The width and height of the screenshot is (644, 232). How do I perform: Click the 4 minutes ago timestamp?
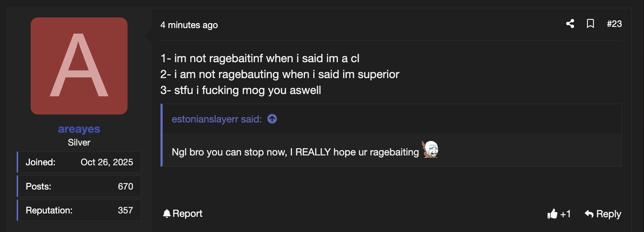[189, 25]
